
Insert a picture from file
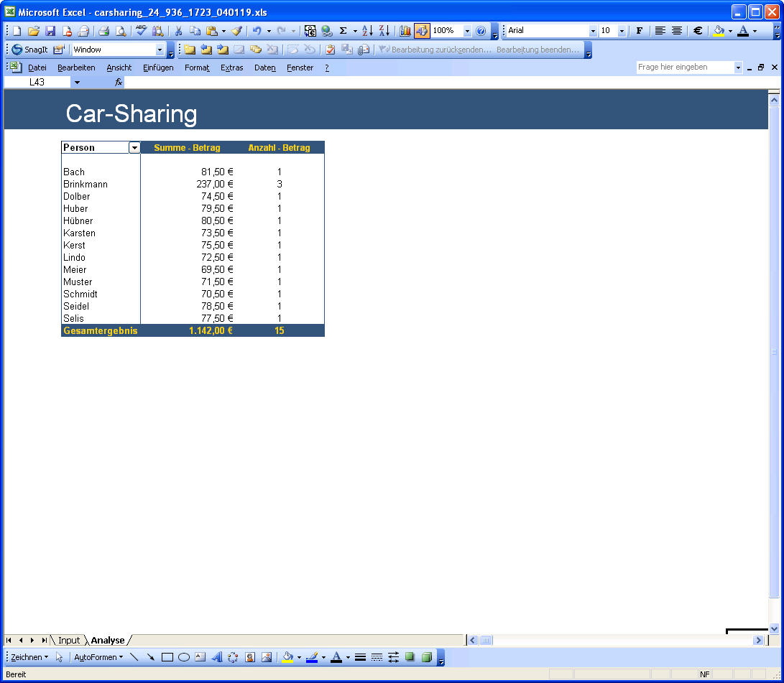267,657
